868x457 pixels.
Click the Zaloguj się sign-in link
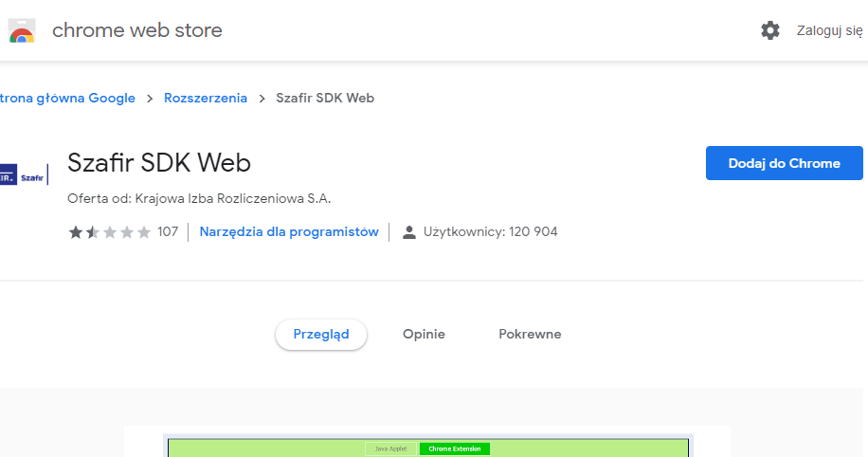(x=829, y=30)
